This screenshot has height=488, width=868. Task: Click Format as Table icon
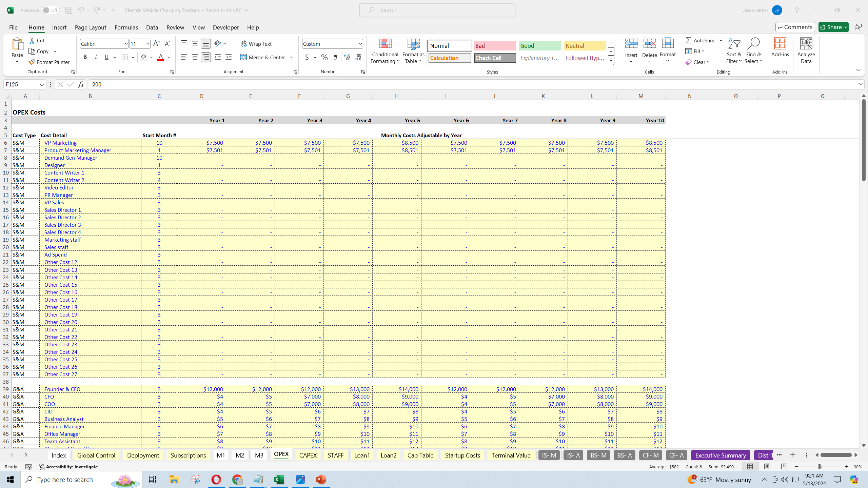[x=413, y=44]
